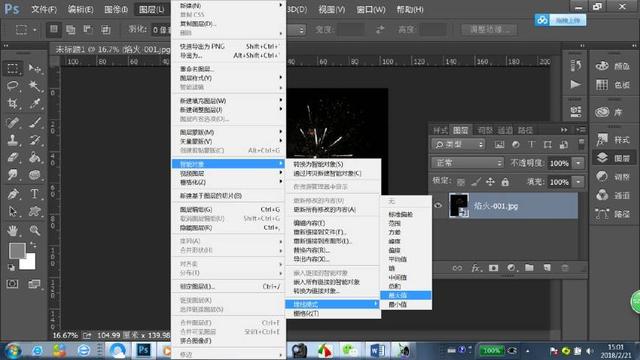Toggle layer filtering switch on/off
This screenshot has height=360, width=640.
[x=581, y=144]
